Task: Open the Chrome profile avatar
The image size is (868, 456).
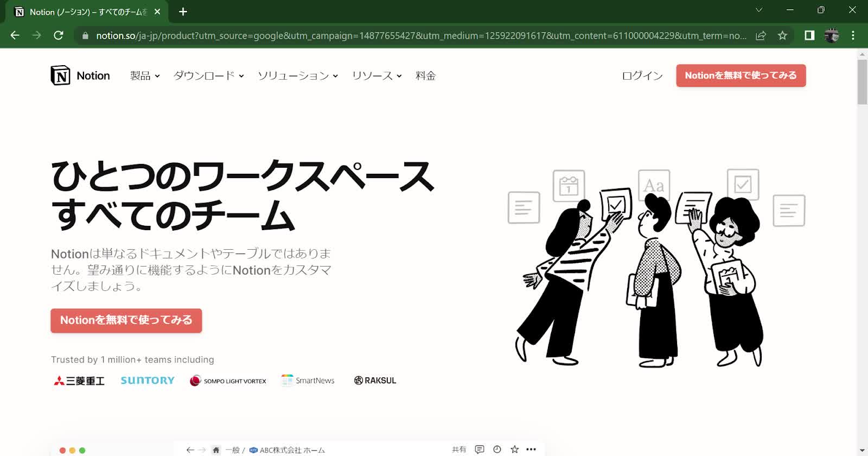Action: tap(831, 35)
